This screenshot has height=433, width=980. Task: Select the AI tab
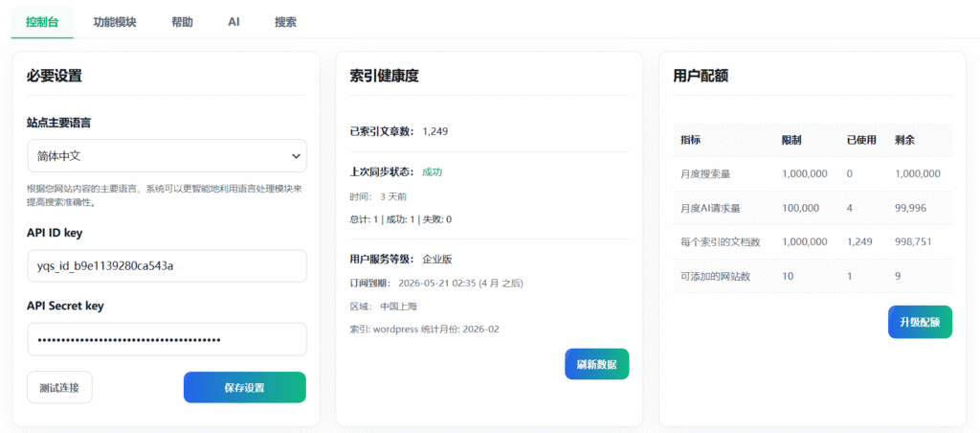234,21
